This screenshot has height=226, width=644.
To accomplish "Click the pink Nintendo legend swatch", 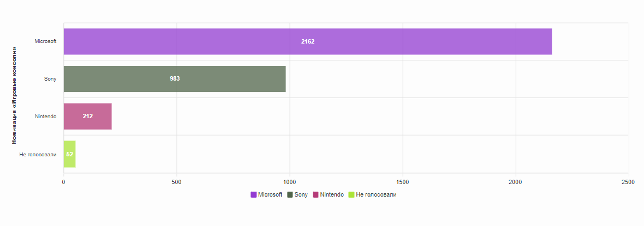I will tap(315, 194).
